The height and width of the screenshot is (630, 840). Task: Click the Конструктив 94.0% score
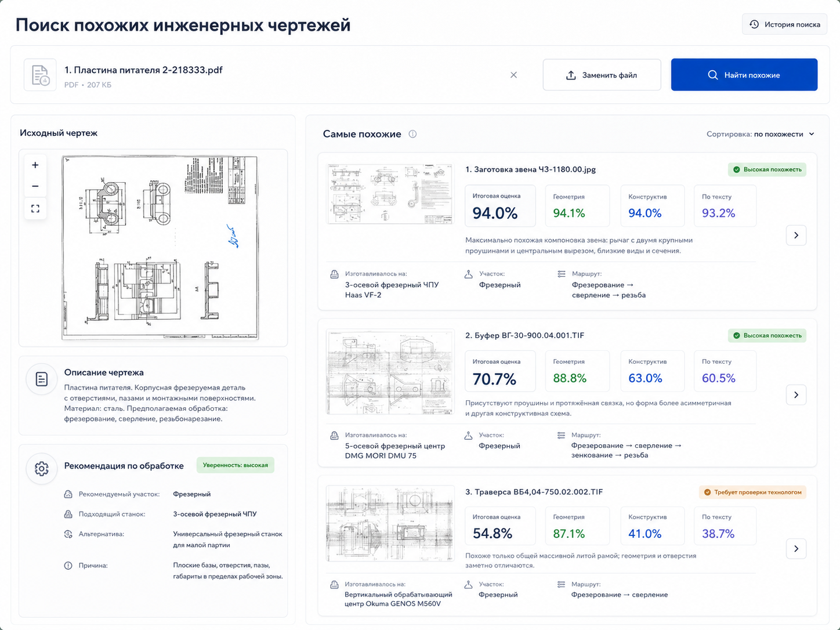pos(653,206)
